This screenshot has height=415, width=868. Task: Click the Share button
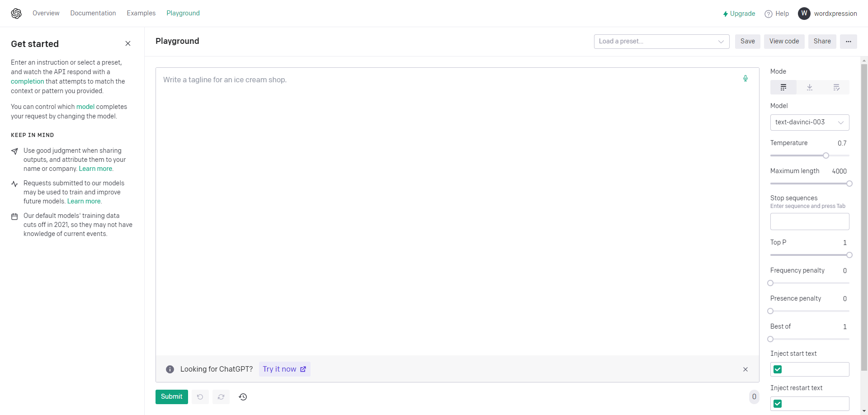tap(822, 42)
